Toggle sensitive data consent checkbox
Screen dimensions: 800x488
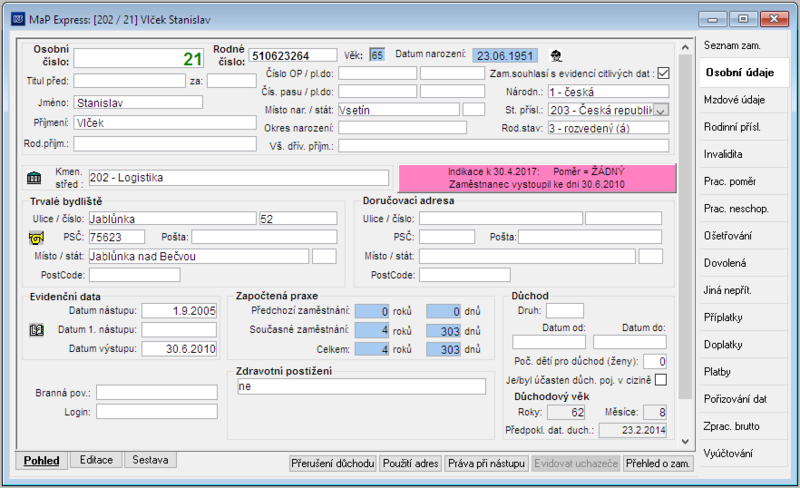[663, 73]
